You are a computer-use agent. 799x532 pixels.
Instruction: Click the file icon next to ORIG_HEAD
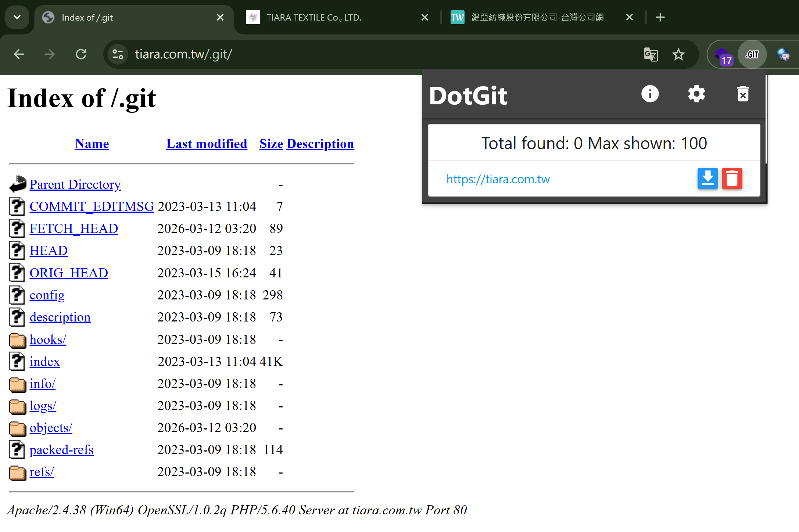(17, 273)
